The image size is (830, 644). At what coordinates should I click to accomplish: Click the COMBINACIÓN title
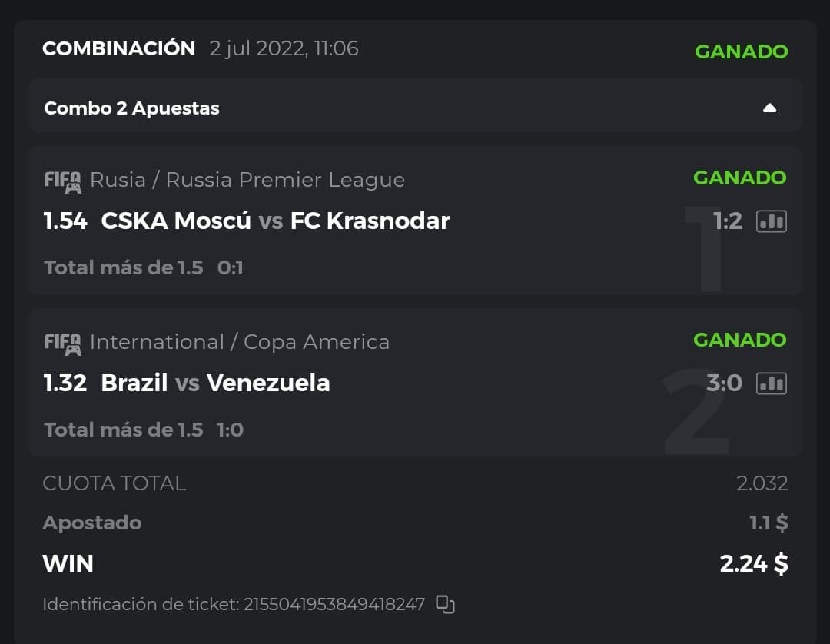118,48
